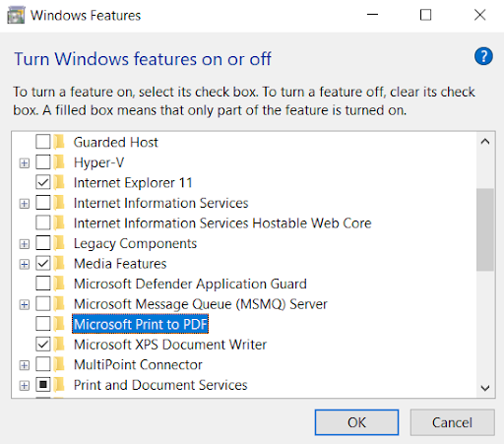Expand the Internet Information Services node
This screenshot has width=504, height=444.
pyautogui.click(x=25, y=204)
